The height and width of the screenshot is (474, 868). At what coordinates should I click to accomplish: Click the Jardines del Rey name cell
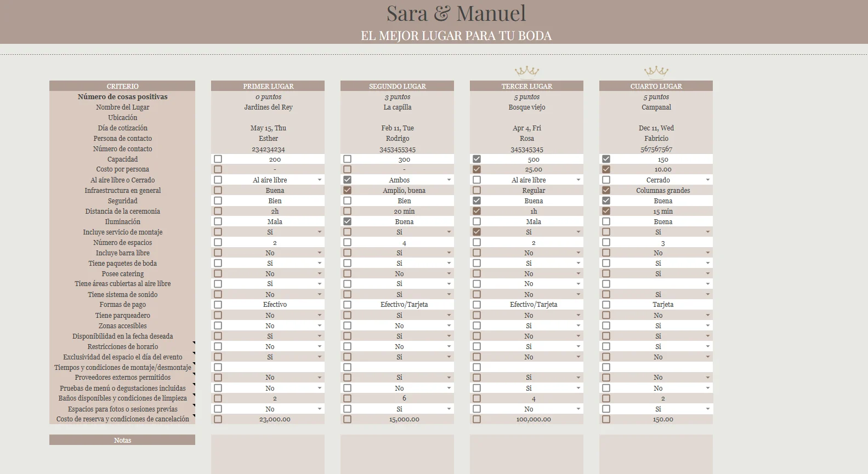coord(268,107)
